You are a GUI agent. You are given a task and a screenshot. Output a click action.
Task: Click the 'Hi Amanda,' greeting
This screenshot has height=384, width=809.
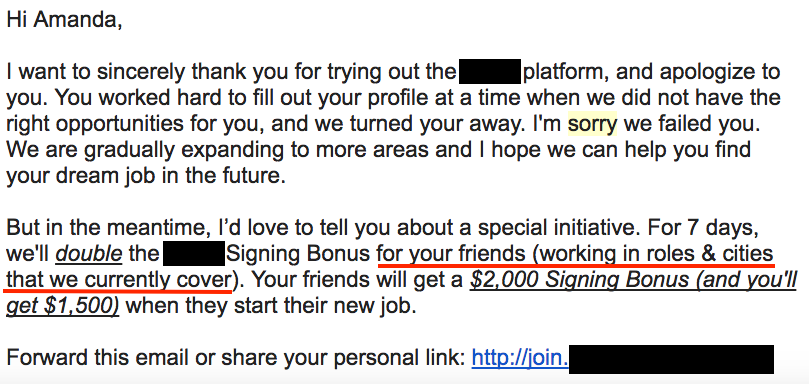coord(64,20)
